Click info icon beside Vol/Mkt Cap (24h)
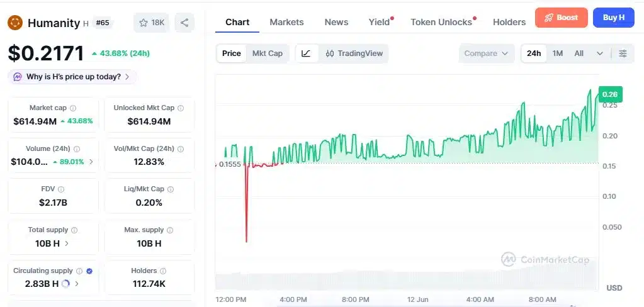Image resolution: width=644 pixels, height=307 pixels. tap(181, 149)
